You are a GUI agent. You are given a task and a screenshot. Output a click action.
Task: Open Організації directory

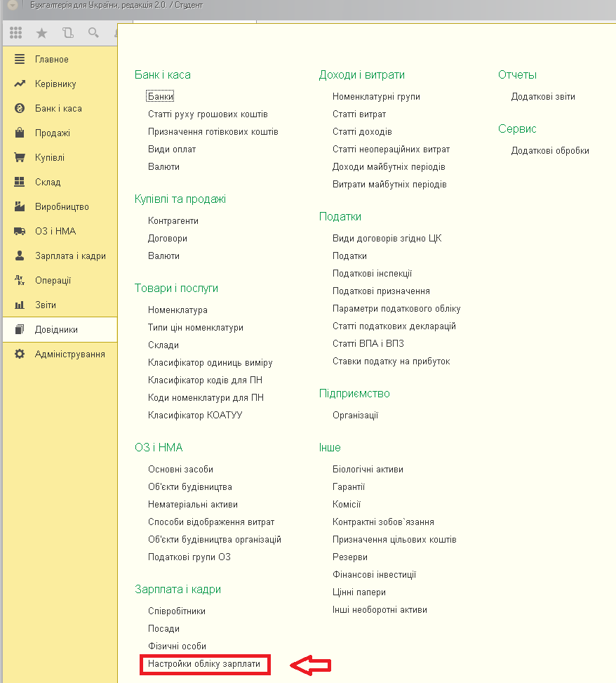pyautogui.click(x=355, y=415)
